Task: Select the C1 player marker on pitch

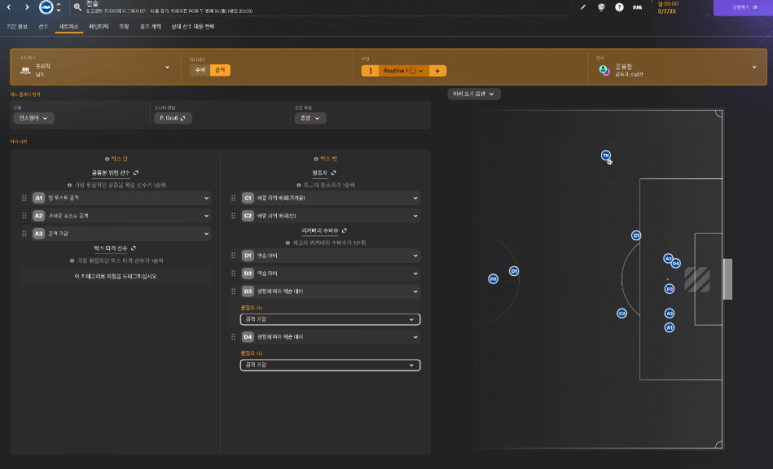Action: click(x=636, y=235)
